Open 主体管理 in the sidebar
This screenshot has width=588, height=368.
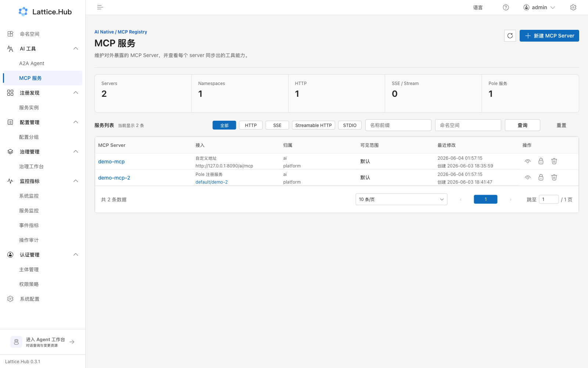point(43,269)
